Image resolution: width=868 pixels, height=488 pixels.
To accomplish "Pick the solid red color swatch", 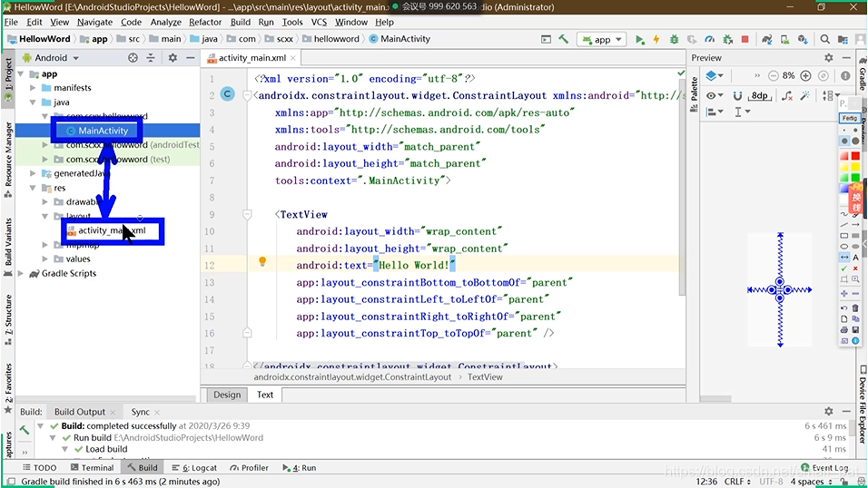I will point(856,156).
